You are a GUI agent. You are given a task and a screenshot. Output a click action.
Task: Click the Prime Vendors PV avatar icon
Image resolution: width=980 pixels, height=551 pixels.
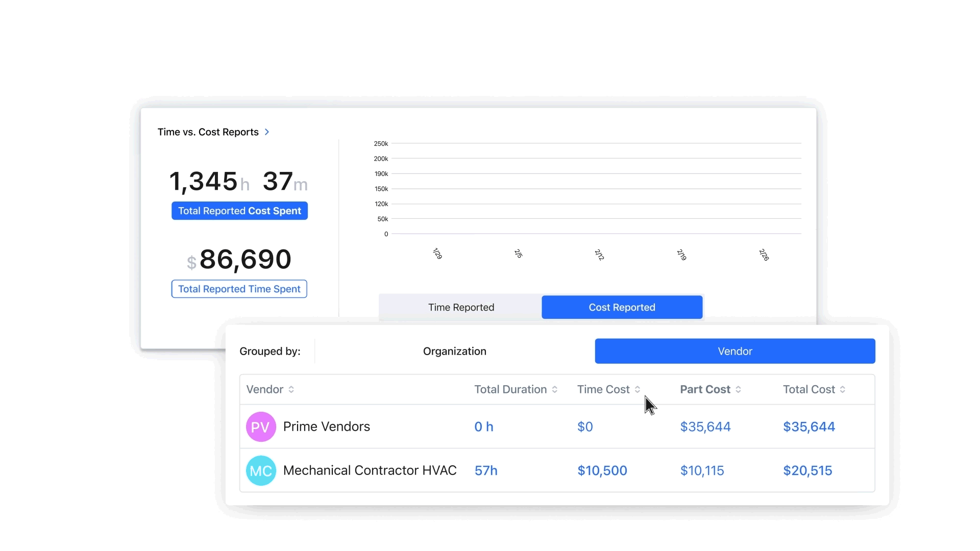tap(260, 427)
